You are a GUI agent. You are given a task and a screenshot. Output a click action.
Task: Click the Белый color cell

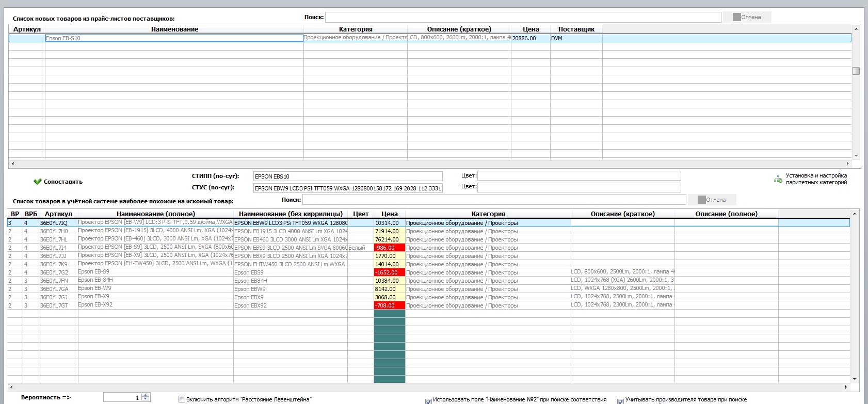click(361, 248)
